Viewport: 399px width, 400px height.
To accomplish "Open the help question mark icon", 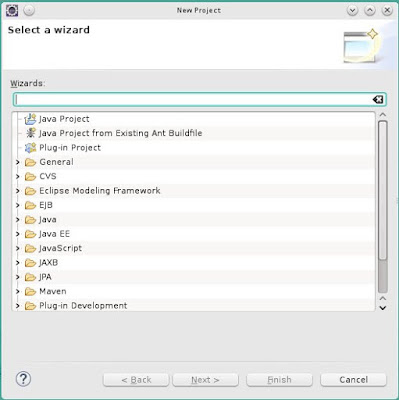I will click(23, 379).
